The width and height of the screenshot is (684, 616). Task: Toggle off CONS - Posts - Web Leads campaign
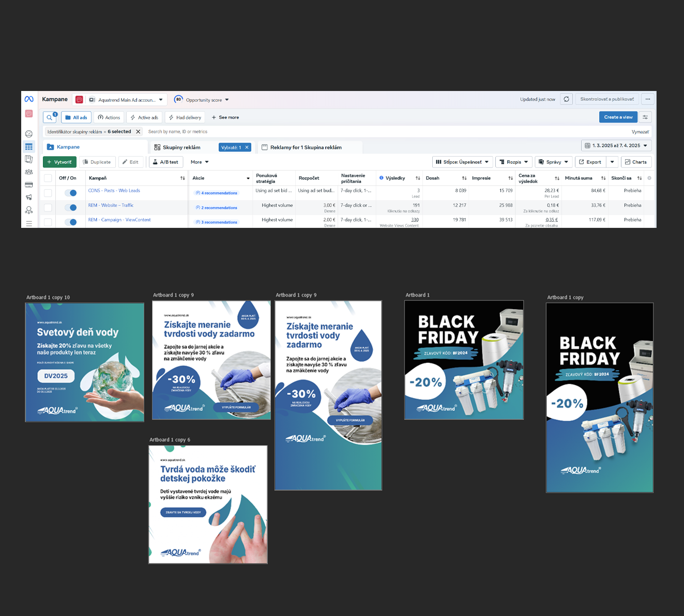tap(71, 193)
